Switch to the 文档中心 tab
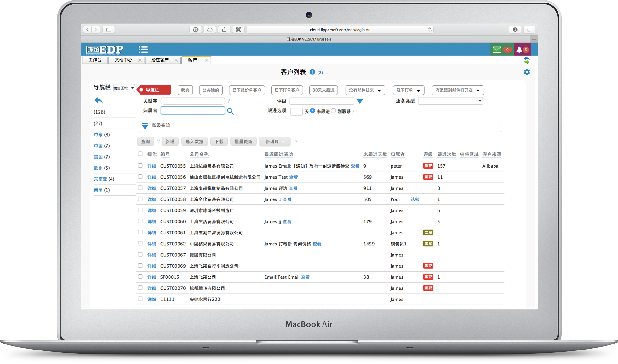Viewport: 618px width, 364px height. coord(123,60)
